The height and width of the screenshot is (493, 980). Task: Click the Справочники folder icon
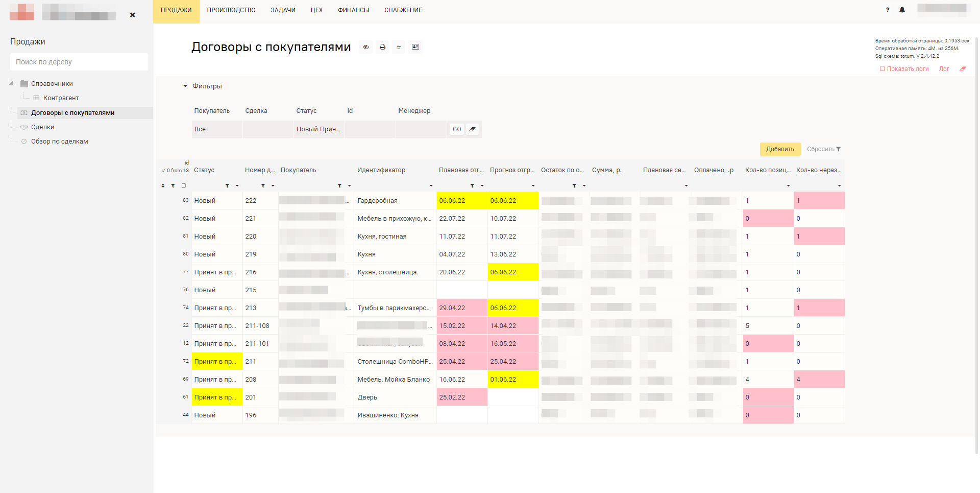click(24, 84)
